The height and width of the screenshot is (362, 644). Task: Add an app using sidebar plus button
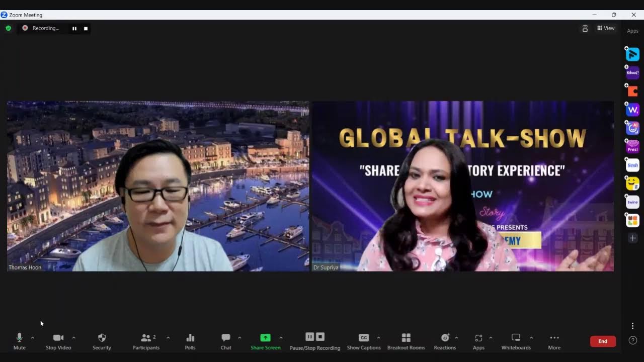click(632, 238)
